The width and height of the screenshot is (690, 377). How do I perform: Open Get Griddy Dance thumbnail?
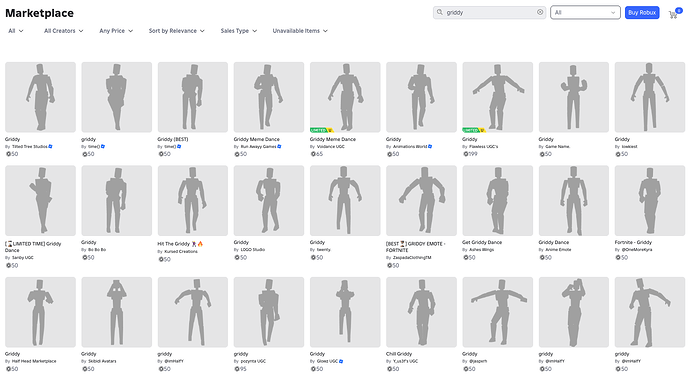coord(498,201)
